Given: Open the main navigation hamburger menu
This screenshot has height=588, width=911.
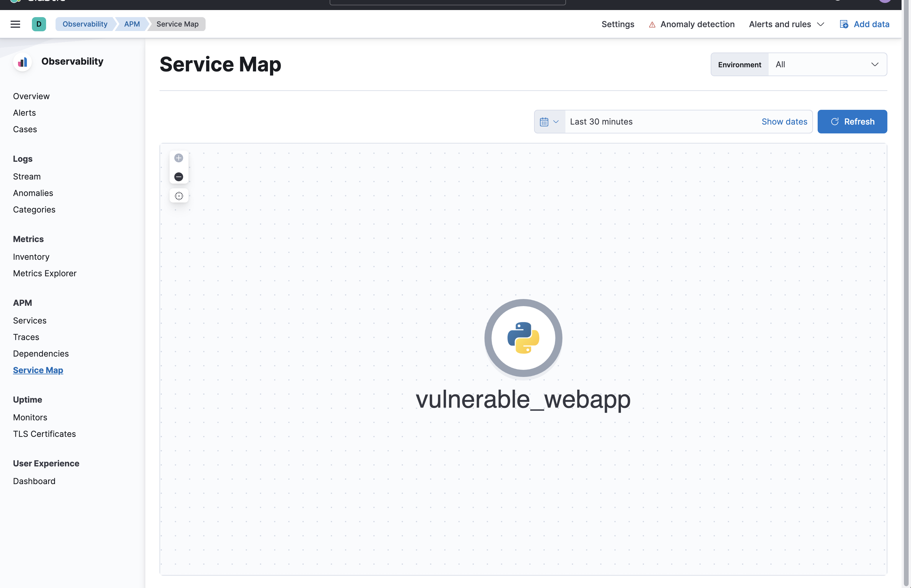Looking at the screenshot, I should [x=15, y=24].
